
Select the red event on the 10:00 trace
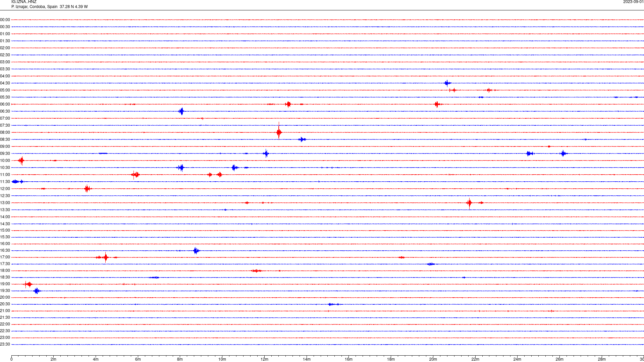click(x=21, y=161)
